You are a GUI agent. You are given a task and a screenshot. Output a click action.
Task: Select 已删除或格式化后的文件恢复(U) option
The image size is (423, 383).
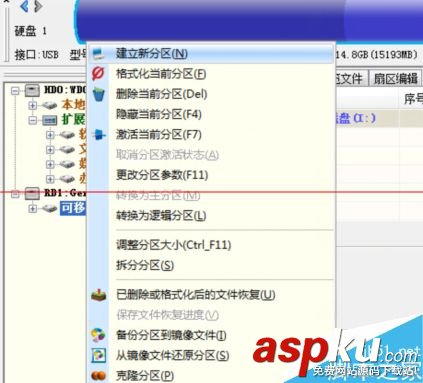[210, 295]
